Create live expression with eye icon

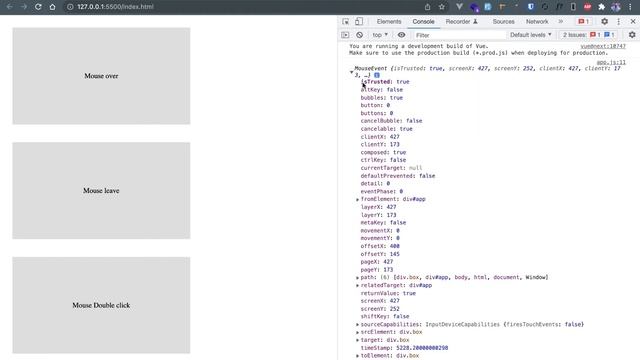click(402, 35)
